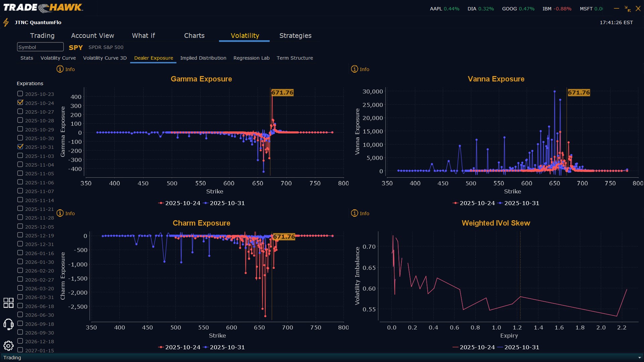Click the grid layout icon in sidebar
This screenshot has width=644, height=362.
(x=8, y=303)
